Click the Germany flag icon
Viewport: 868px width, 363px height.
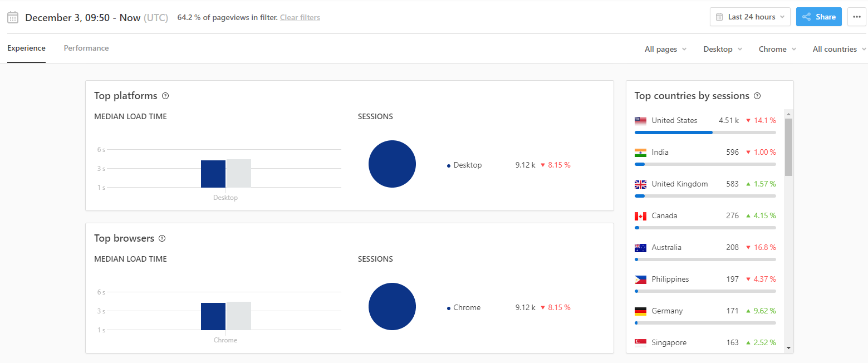point(640,311)
